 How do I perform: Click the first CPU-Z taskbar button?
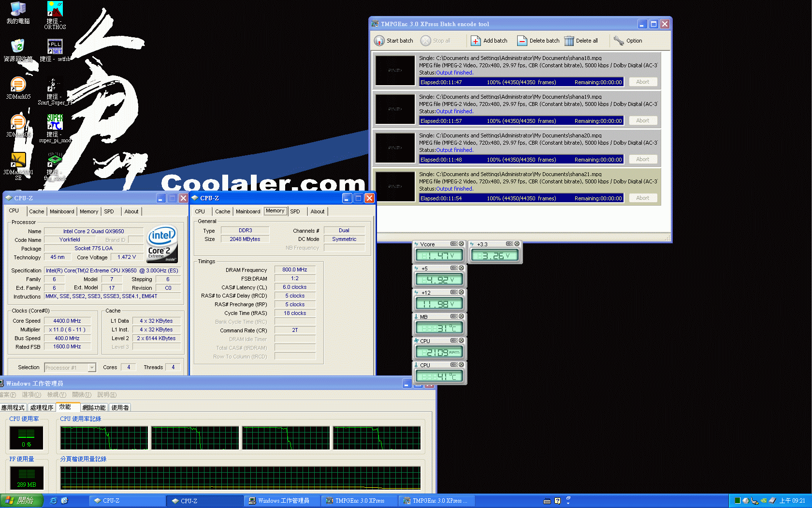[x=127, y=501]
